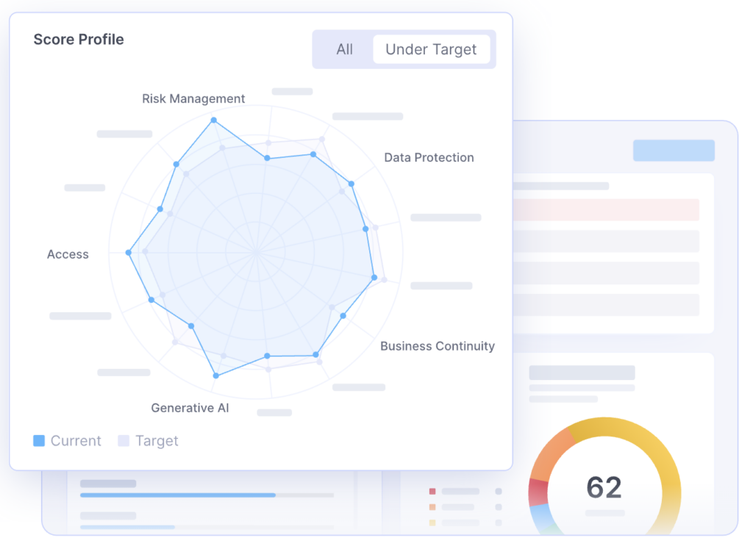Click the red segment of the donut chart
This screenshot has height=560, width=753.
click(538, 491)
